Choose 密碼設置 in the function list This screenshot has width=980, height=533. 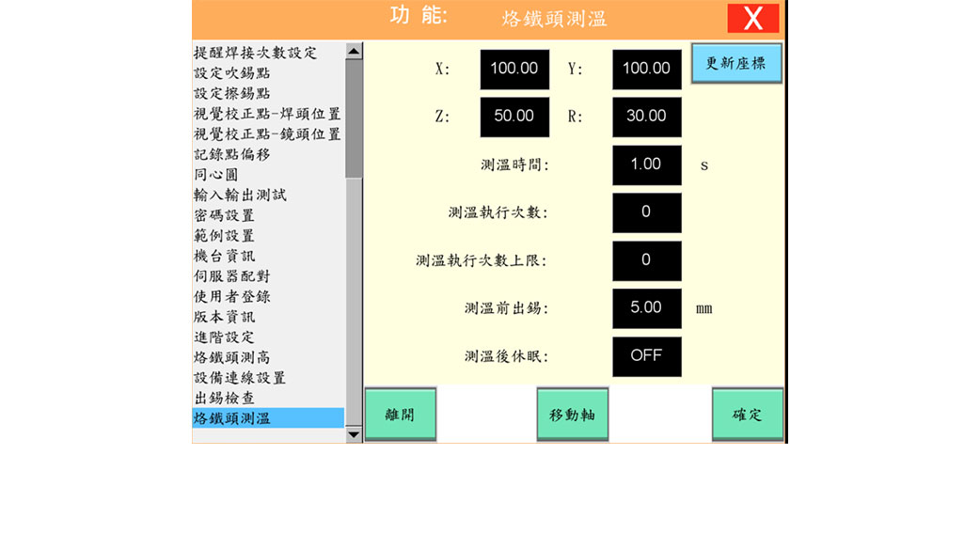coord(224,215)
